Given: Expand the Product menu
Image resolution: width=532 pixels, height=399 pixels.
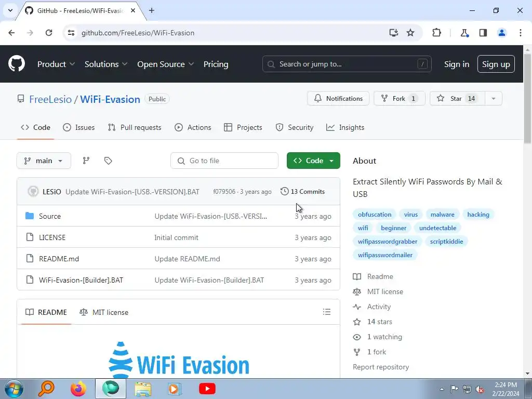Looking at the screenshot, I should 56,64.
